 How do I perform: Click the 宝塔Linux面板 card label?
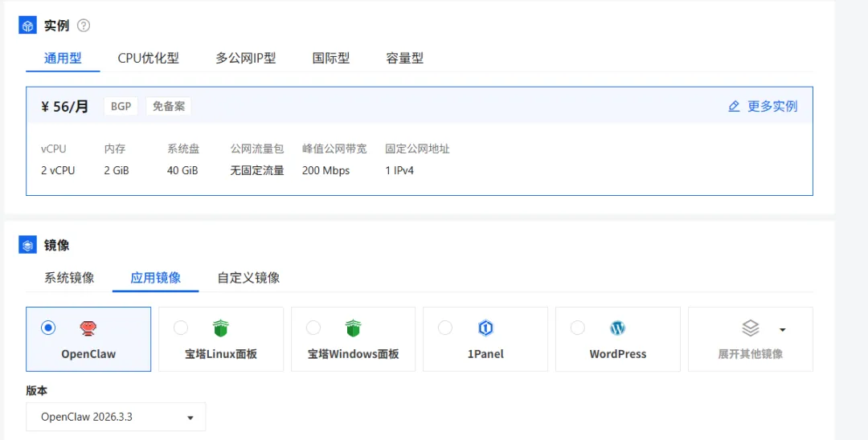click(221, 354)
